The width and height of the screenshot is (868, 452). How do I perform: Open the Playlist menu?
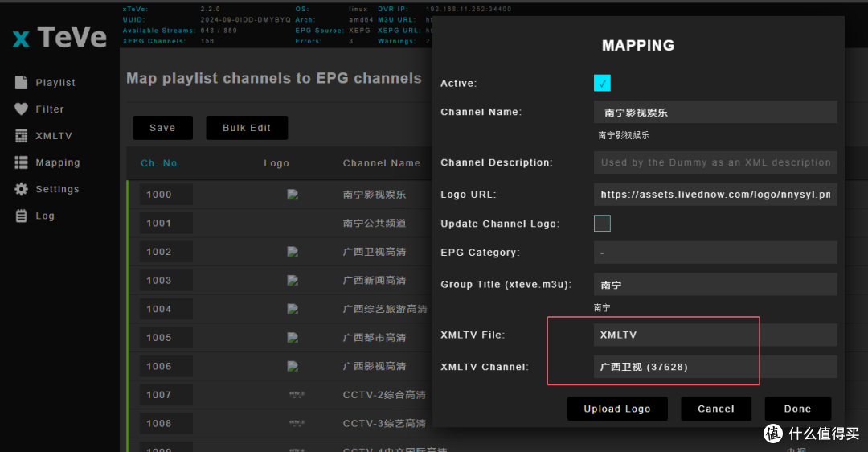click(55, 83)
